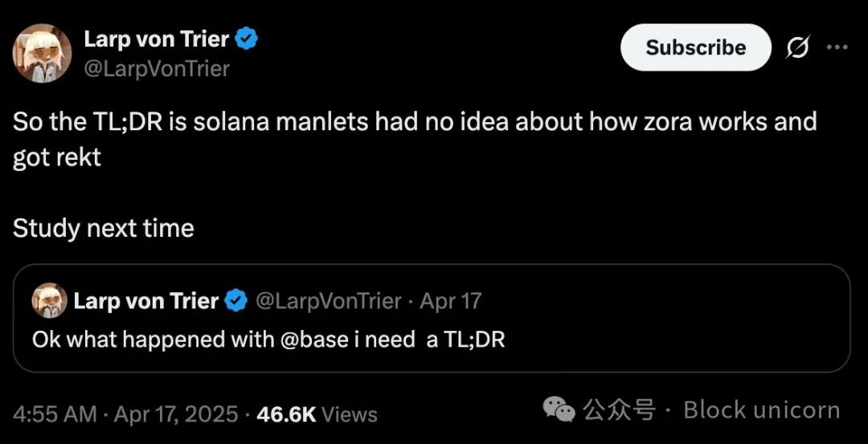This screenshot has width=868, height=444.
Task: Open the three-dot more options menu
Action: pos(837,47)
